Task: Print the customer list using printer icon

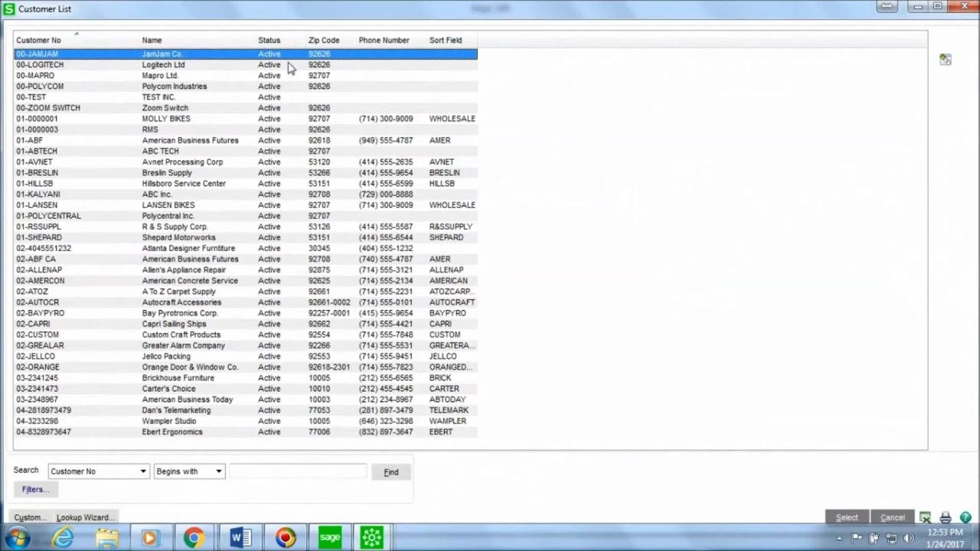Action: [x=946, y=517]
